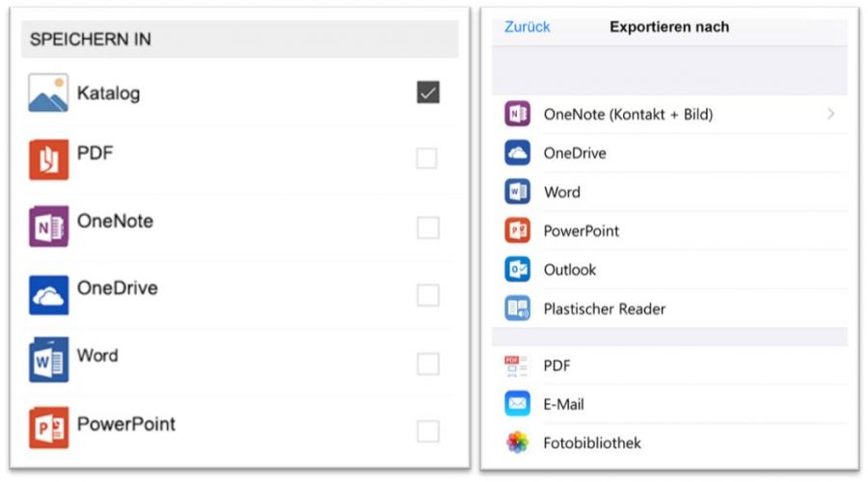
Task: Open the Plastischer Reader icon
Action: 517,308
